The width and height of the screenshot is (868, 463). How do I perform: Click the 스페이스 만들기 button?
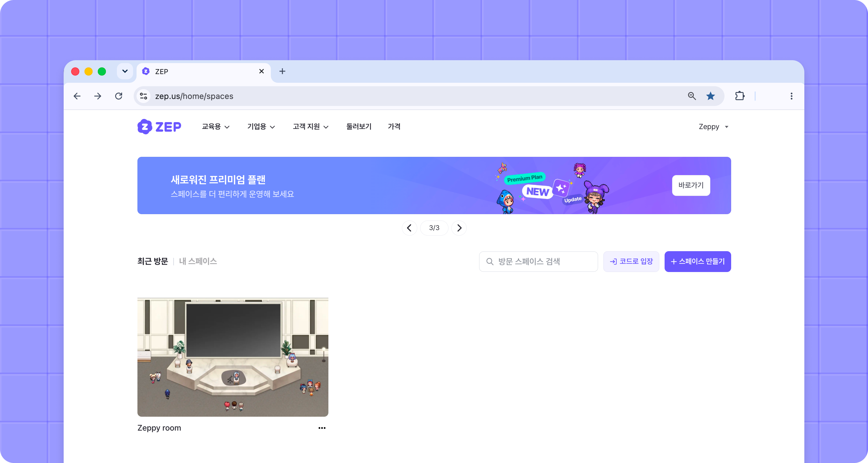[x=698, y=262]
